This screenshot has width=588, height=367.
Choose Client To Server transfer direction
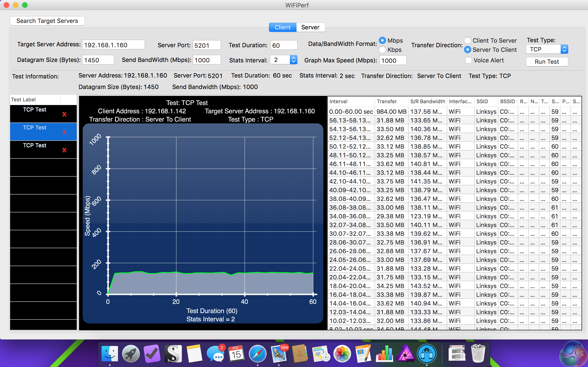pyautogui.click(x=467, y=41)
